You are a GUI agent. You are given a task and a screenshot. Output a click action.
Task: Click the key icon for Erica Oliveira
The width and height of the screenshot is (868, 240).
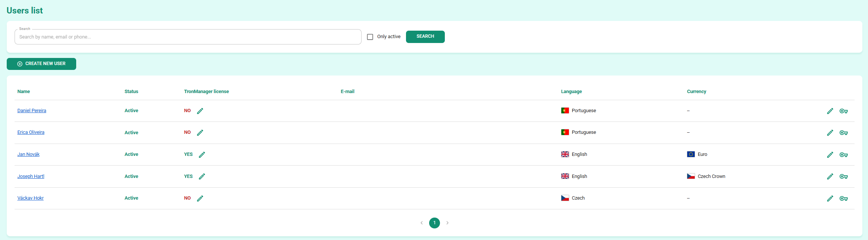844,133
